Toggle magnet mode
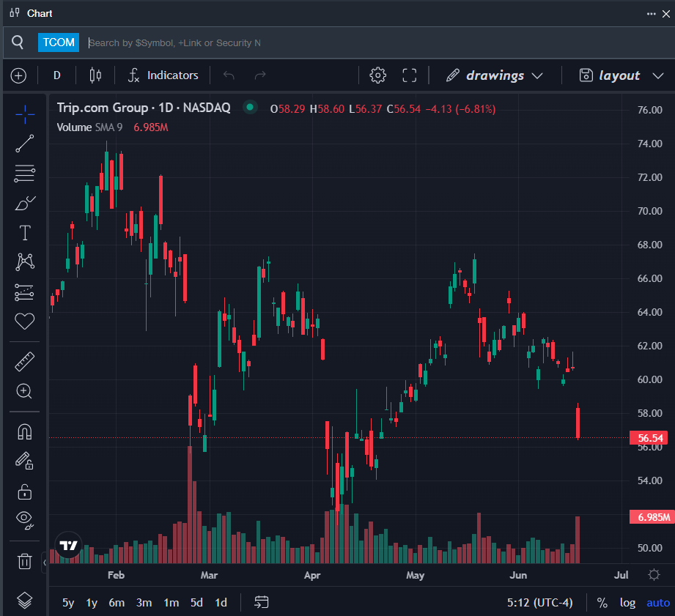The image size is (675, 616). point(24,431)
